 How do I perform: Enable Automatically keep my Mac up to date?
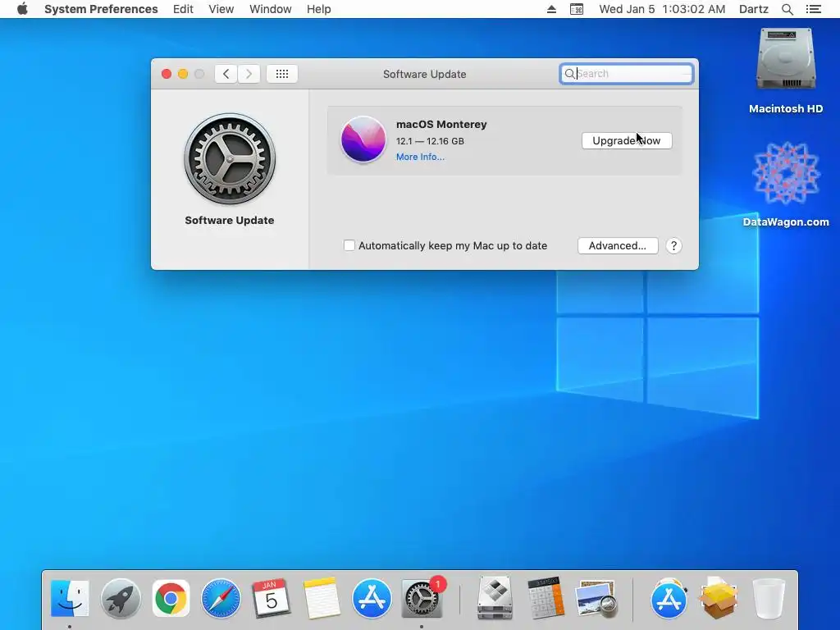click(x=349, y=245)
